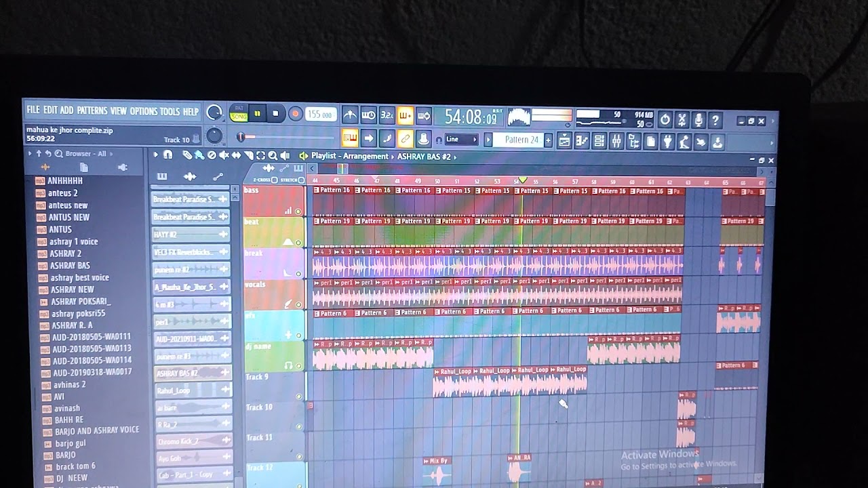Enable typing keyboard to piano icon
868x488 pixels.
pos(350,139)
